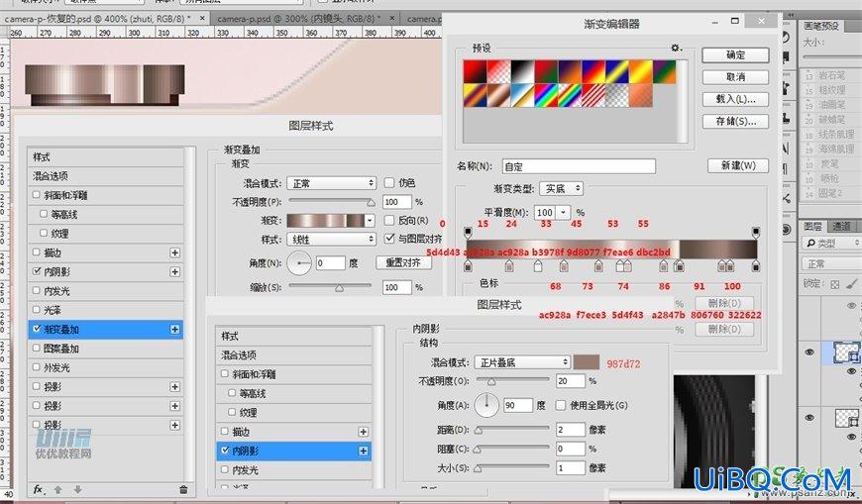Pick the copper gradient preset
The width and height of the screenshot is (862, 504).
(499, 95)
